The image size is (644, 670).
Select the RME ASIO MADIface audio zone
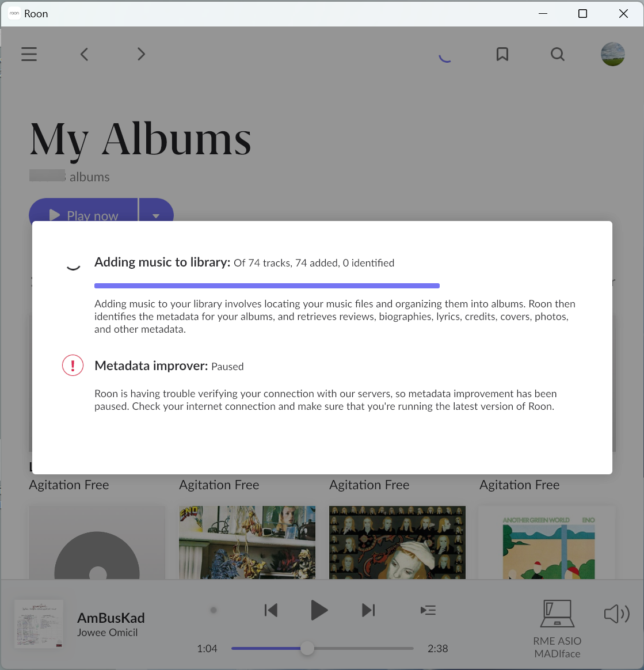557,629
